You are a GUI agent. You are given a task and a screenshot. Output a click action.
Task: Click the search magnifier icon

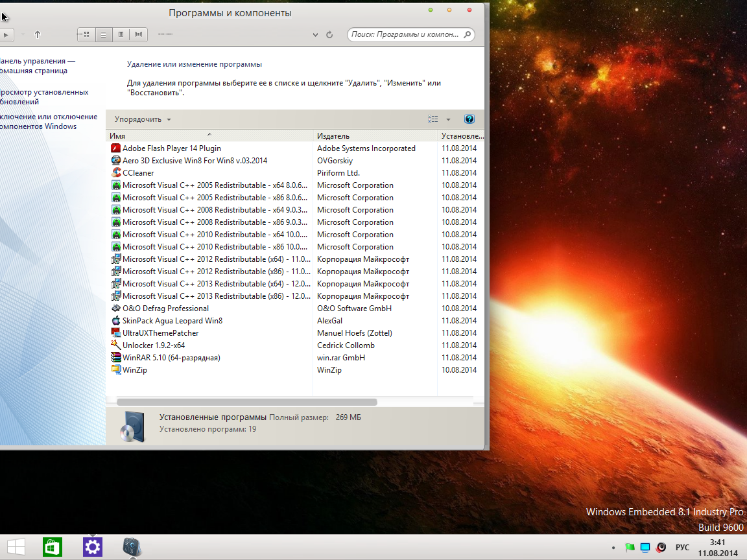[x=468, y=34]
